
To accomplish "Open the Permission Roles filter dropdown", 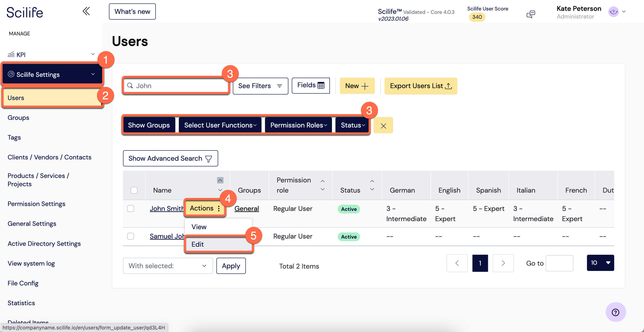I will (x=298, y=125).
